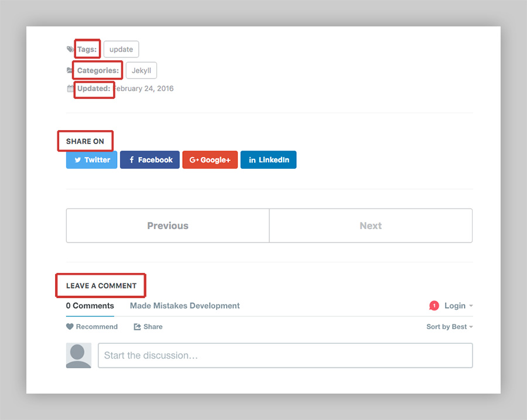Click the heart Recommend button
This screenshot has height=420, width=527.
[92, 327]
